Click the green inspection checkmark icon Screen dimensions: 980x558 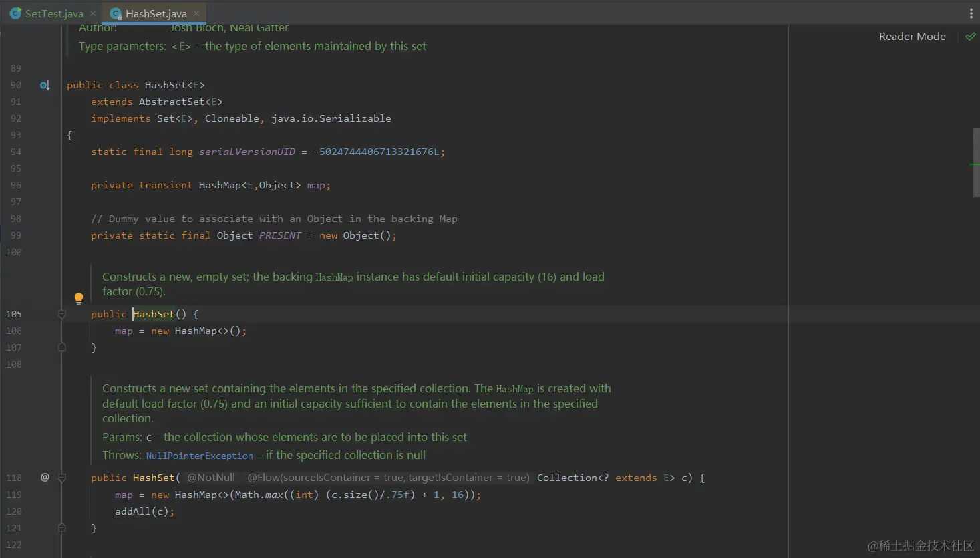971,37
